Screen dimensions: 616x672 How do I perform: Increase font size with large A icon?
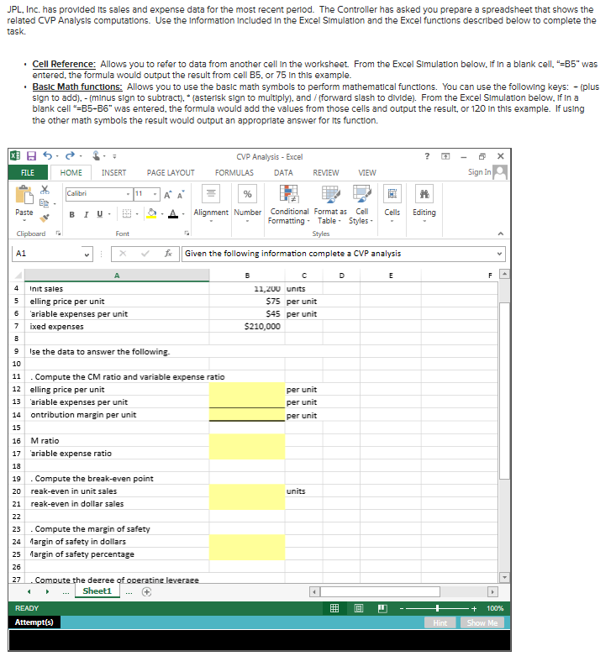(167, 195)
